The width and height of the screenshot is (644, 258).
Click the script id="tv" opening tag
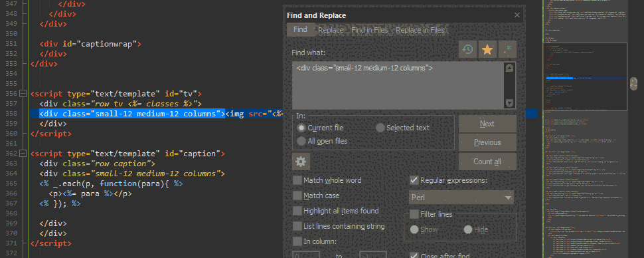[x=116, y=93]
